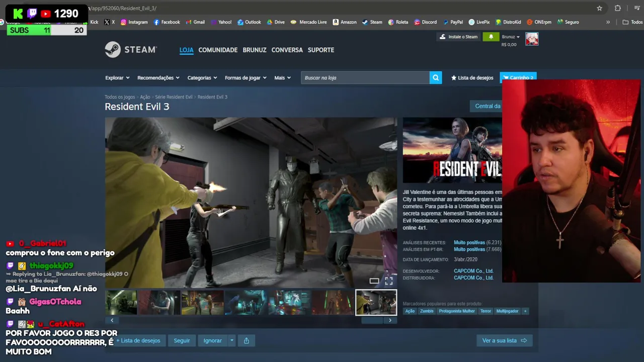Screen dimensions: 644x362
Task: Click the share icon button
Action: coord(247,340)
